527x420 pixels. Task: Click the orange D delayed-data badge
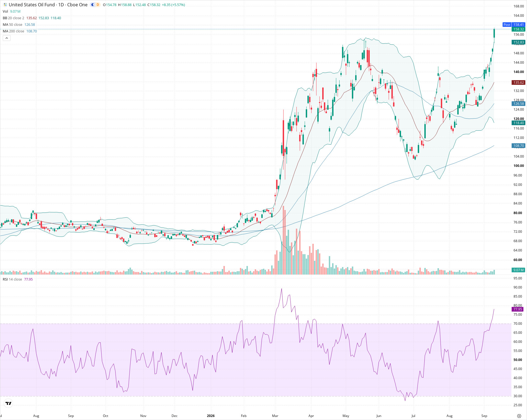click(x=98, y=5)
